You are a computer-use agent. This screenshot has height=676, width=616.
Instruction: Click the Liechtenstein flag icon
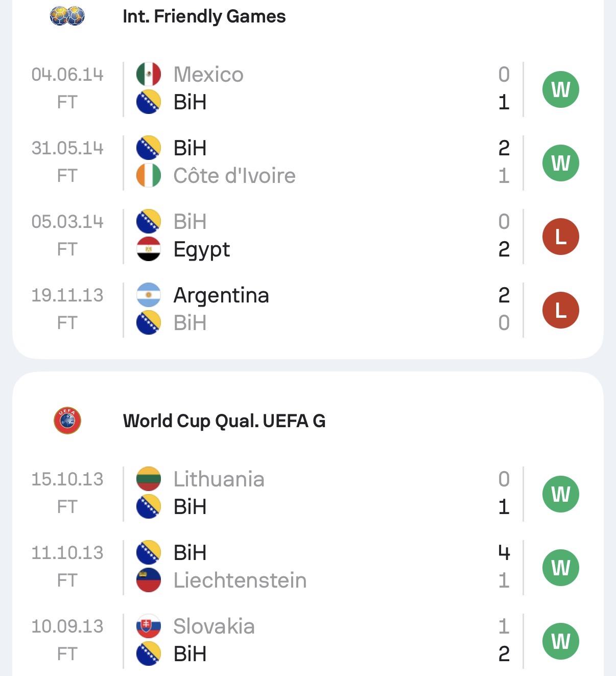tap(149, 580)
